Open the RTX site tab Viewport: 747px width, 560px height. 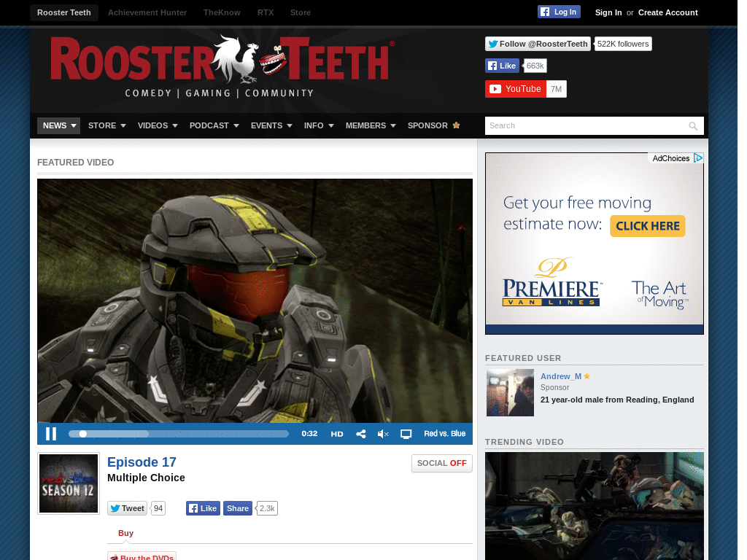tap(266, 12)
